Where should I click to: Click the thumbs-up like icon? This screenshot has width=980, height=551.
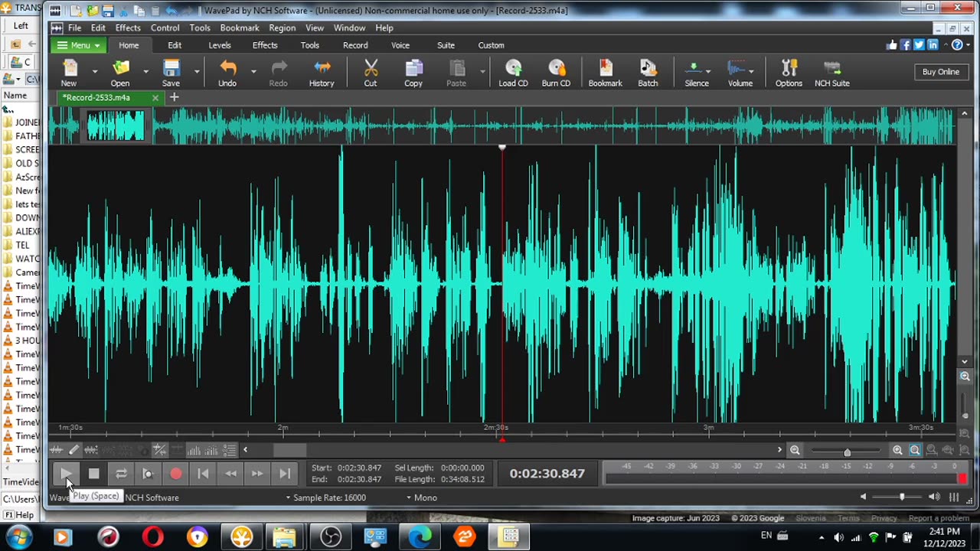point(892,45)
